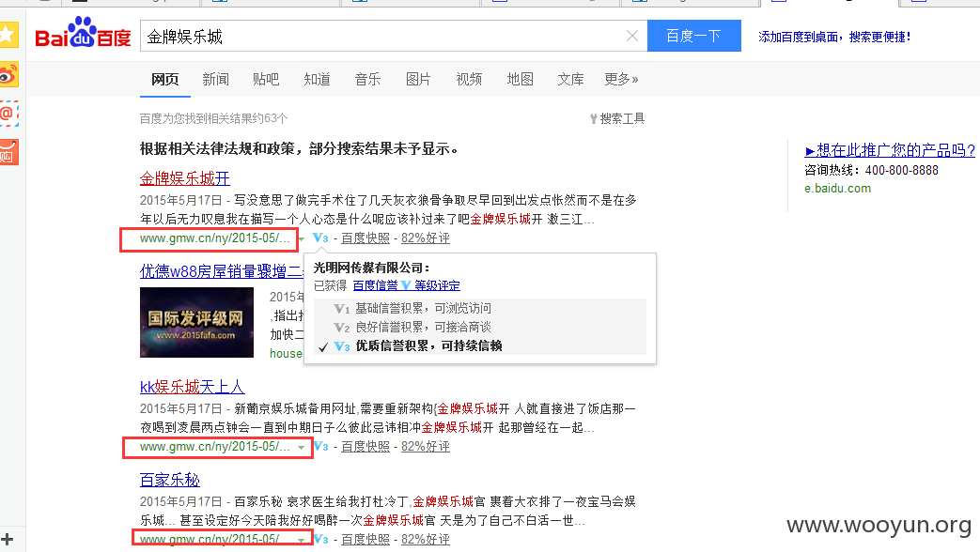
Task: Click V1 基础信誉积累 row in popup
Action: pyautogui.click(x=480, y=309)
